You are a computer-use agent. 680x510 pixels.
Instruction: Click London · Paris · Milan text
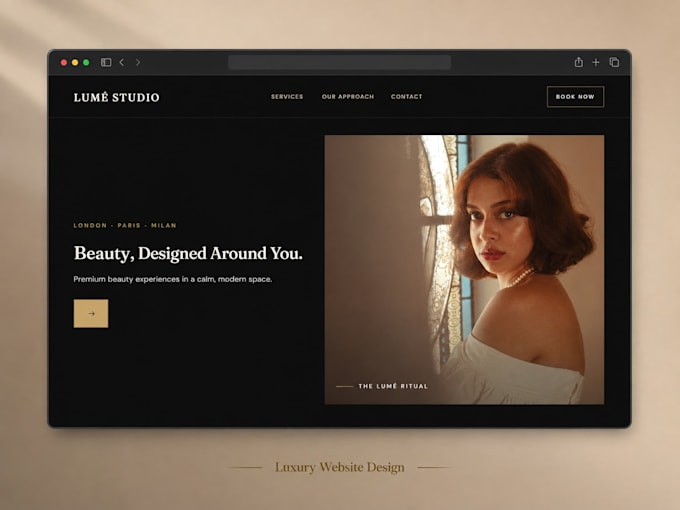125,226
